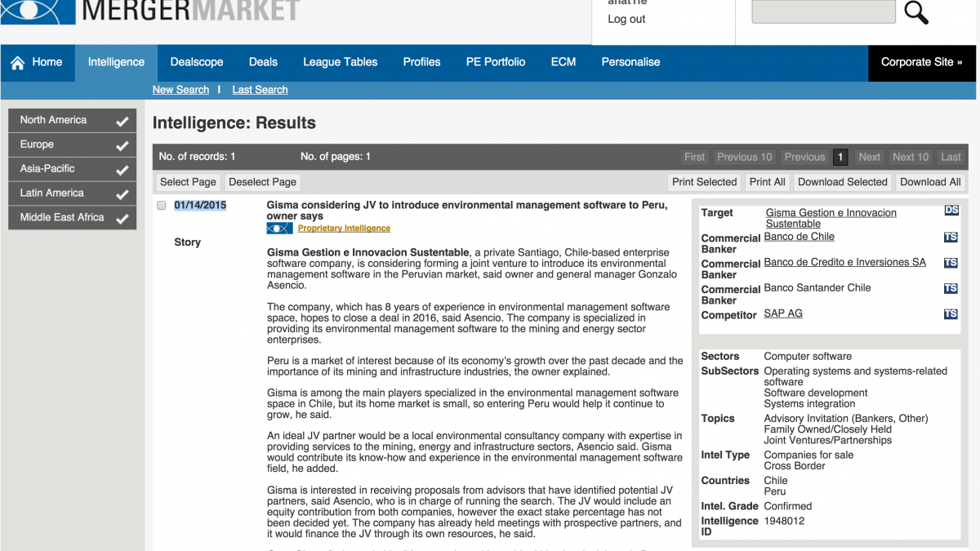Viewport: 980px width, 551px height.
Task: Toggle the Europe region checkmark
Action: [122, 145]
